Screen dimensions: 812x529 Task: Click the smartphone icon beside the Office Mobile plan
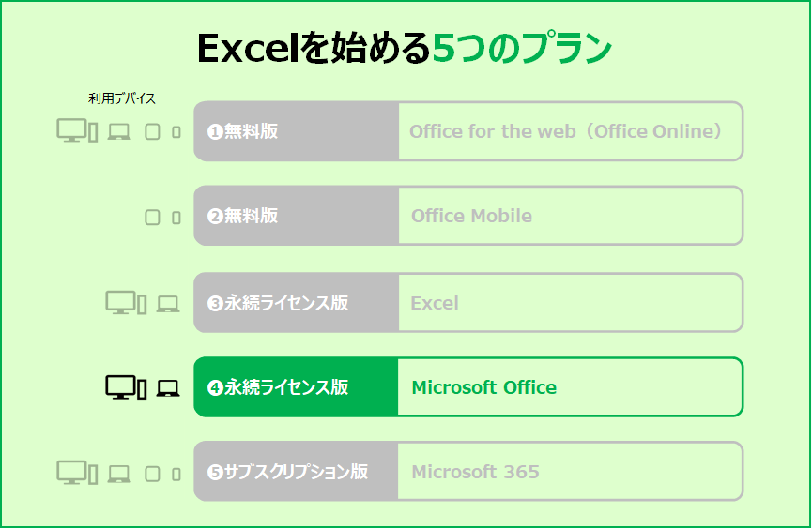pos(176,218)
